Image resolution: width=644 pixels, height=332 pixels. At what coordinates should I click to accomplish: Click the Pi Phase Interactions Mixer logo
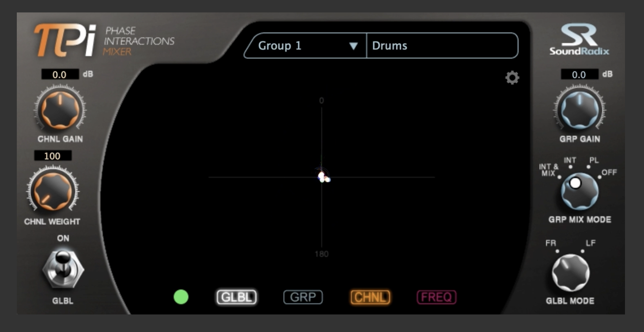104,41
